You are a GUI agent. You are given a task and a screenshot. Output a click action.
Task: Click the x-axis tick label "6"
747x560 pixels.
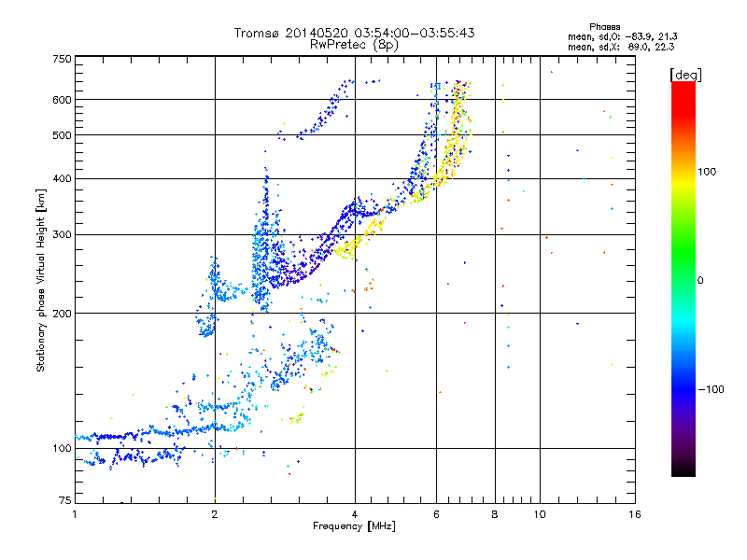point(436,514)
